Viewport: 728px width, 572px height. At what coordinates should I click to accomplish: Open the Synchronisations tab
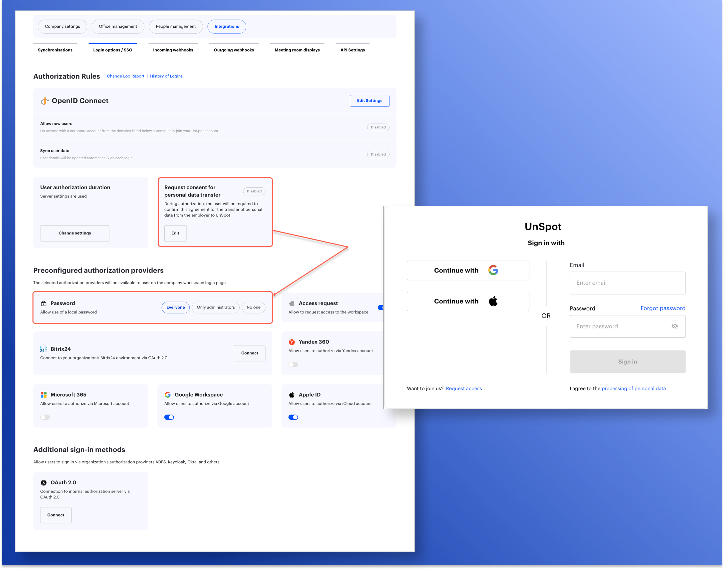point(55,50)
